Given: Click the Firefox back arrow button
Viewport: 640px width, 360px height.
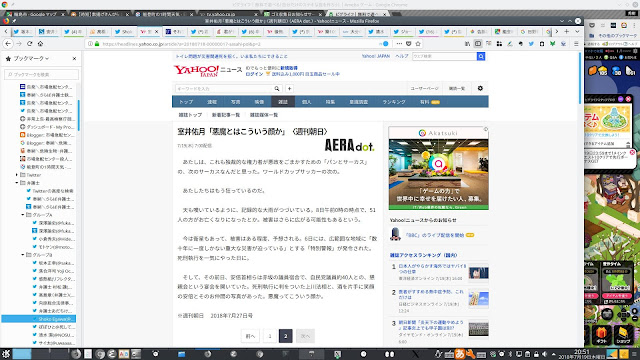Looking at the screenshot, I should [x=8, y=44].
